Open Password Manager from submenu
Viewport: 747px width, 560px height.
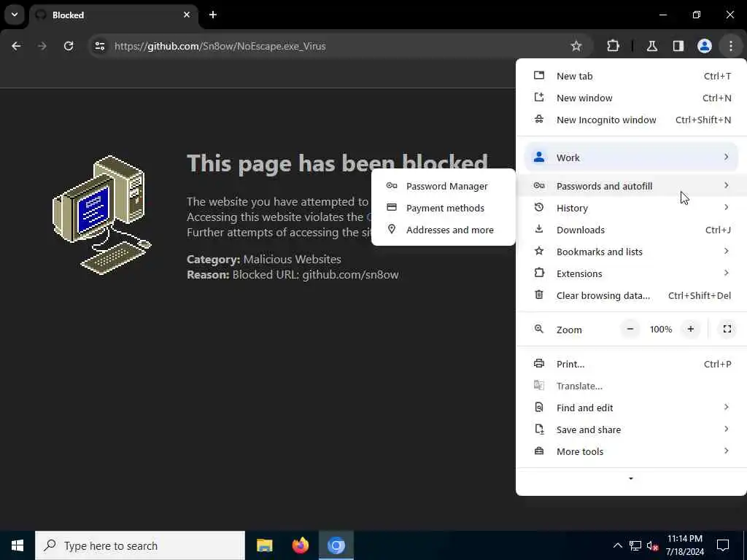coord(444,186)
